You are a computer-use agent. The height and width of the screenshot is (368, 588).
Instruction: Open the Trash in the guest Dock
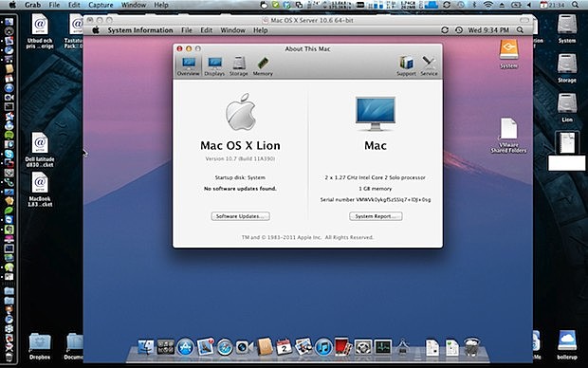pyautogui.click(x=471, y=346)
